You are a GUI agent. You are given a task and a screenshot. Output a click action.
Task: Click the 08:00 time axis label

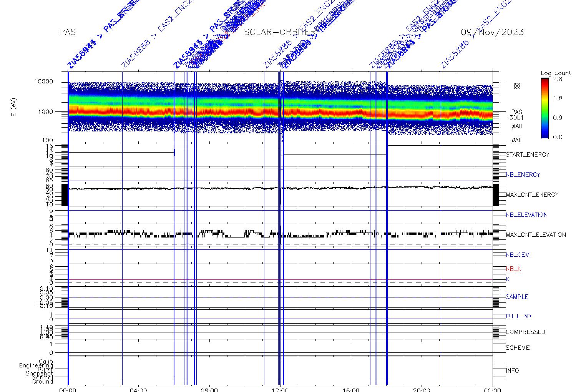(x=210, y=389)
